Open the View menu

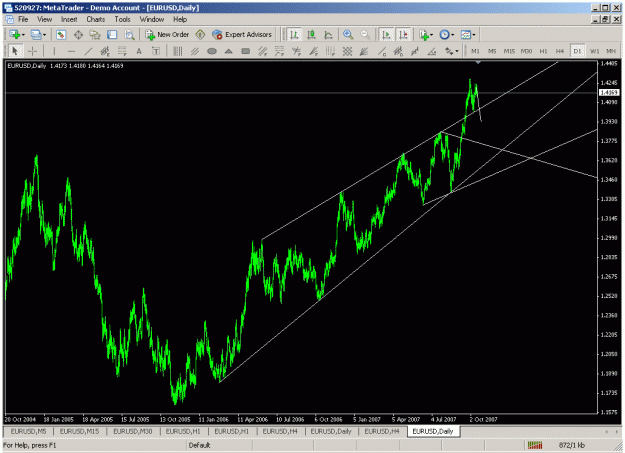click(44, 19)
